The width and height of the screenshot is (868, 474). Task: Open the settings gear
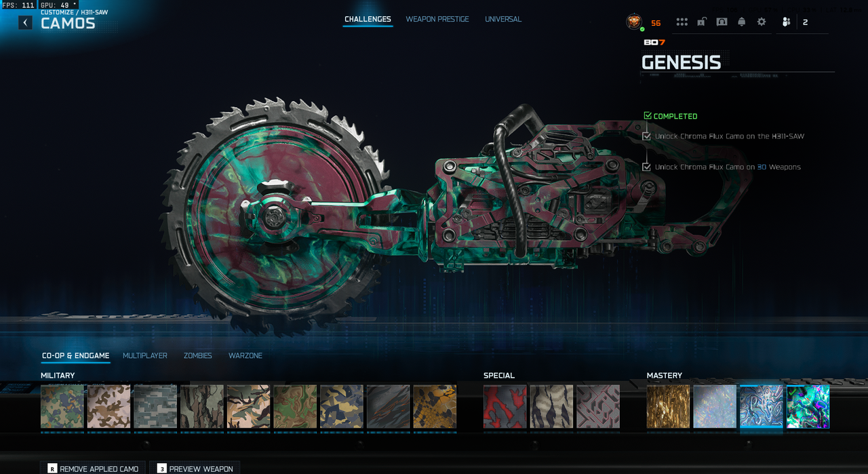[x=762, y=22]
